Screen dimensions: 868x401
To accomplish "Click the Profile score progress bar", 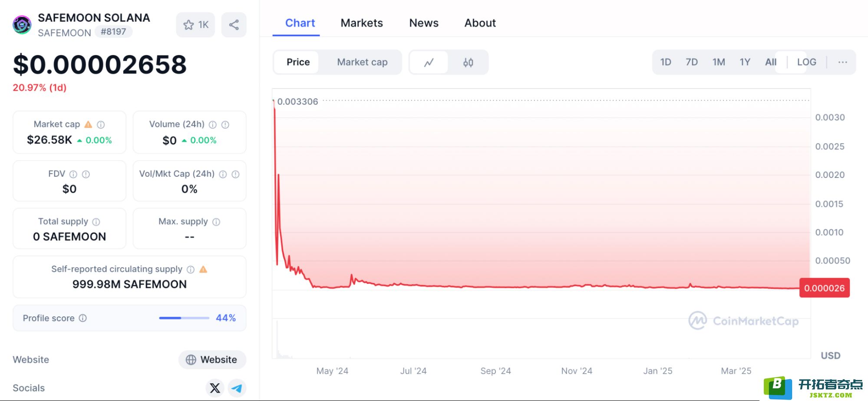I will (x=184, y=318).
